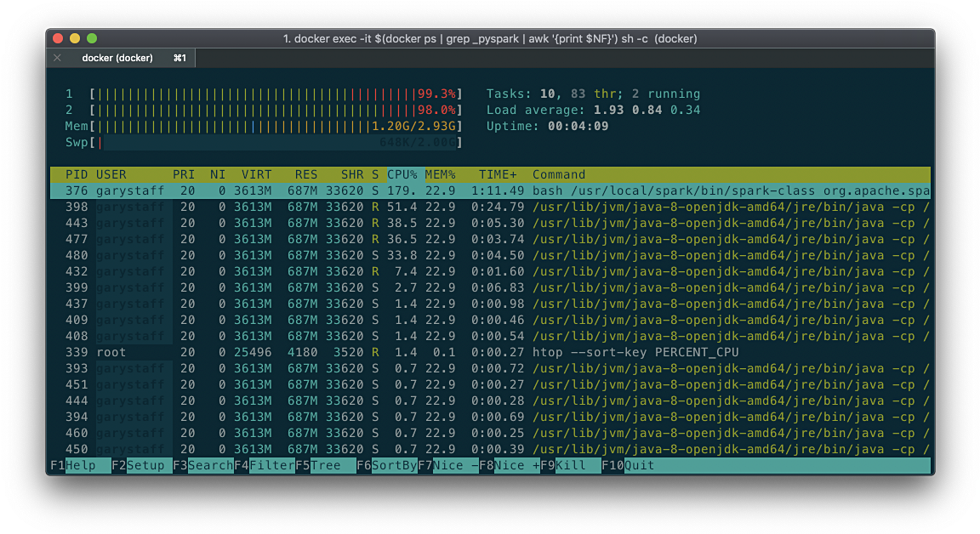
Task: Sort processes by the TIME+ column
Action: (496, 174)
